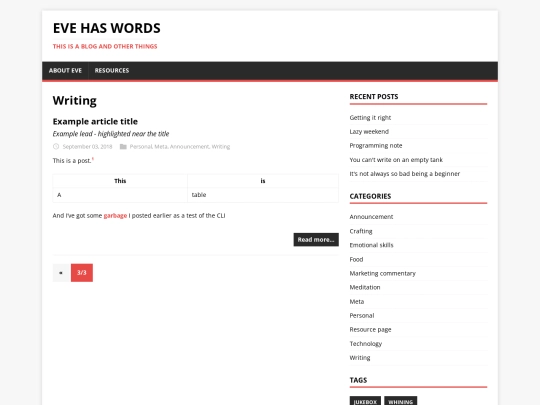
Task: Click the 'This' table header cell
Action: click(x=120, y=181)
